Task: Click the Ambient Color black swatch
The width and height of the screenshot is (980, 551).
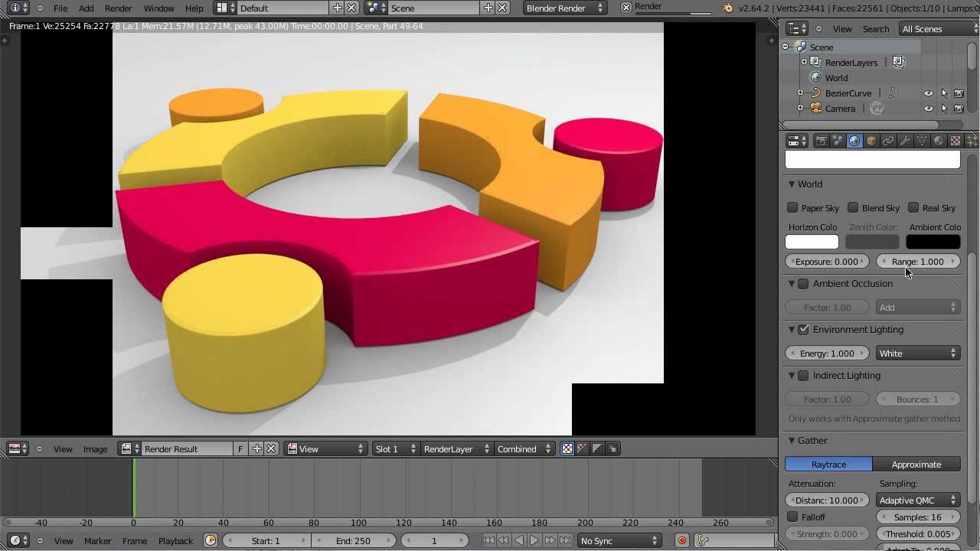Action: 933,242
